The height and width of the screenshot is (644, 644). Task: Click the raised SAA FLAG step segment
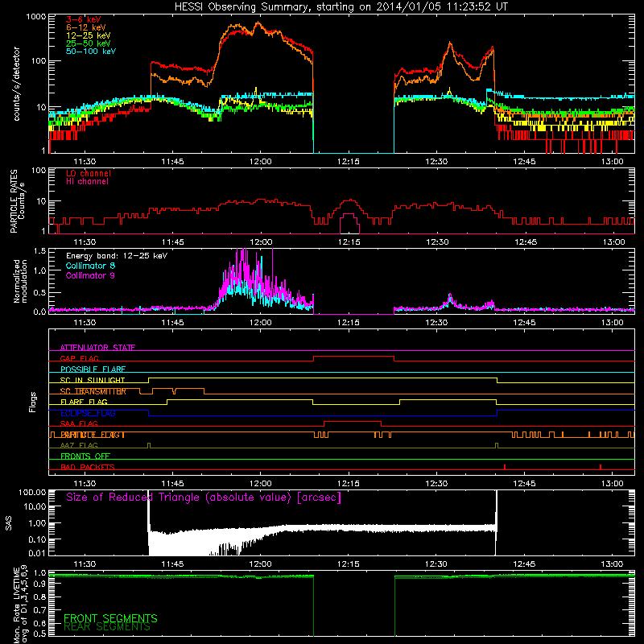[x=353, y=421]
